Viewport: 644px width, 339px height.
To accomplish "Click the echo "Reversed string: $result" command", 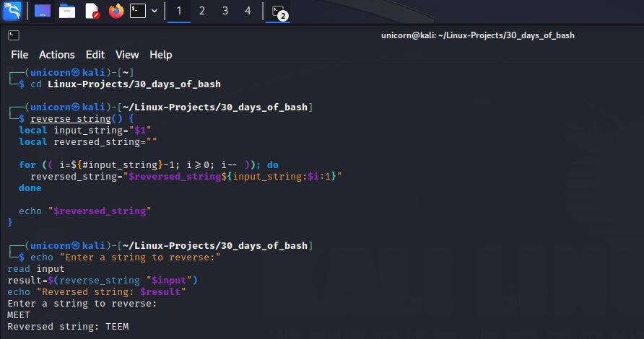I will [x=97, y=292].
